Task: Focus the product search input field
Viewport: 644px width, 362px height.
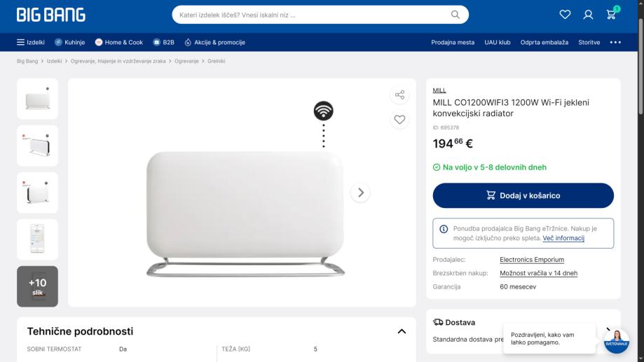Action: click(312, 15)
